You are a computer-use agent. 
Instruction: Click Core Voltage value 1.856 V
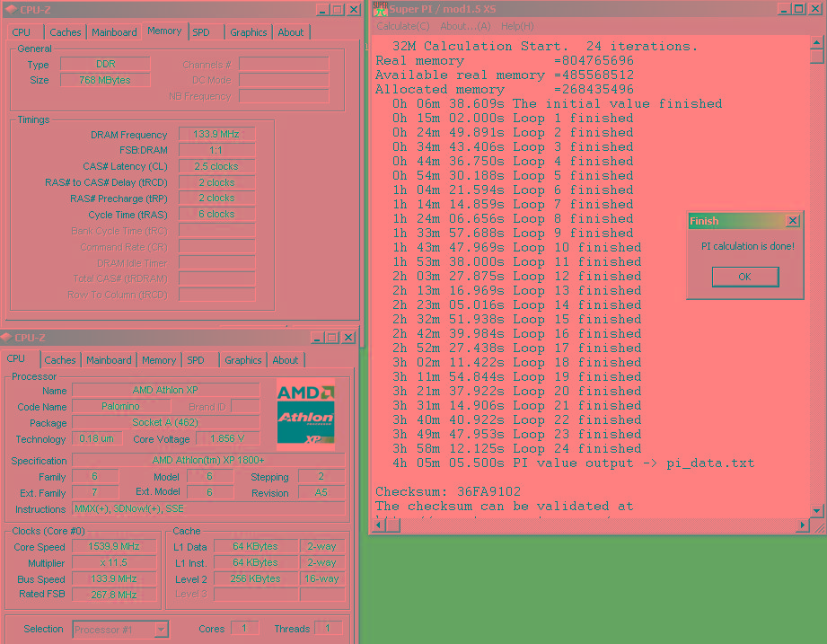227,438
